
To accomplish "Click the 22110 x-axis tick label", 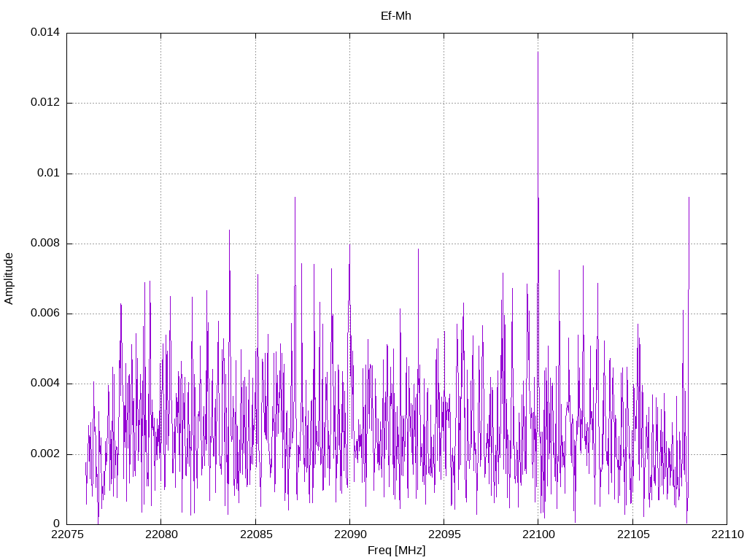I will 727,535.
